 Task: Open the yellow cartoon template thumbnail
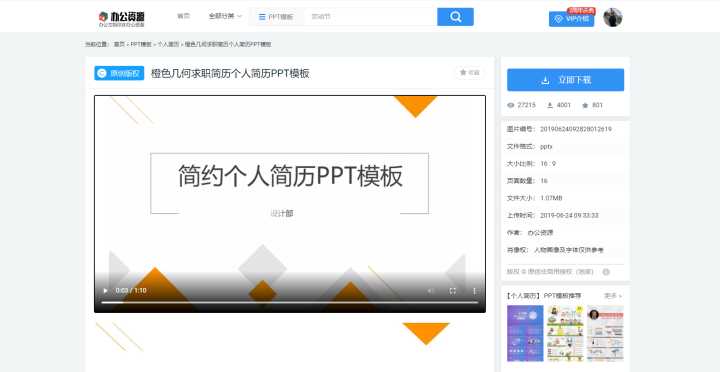[565, 333]
